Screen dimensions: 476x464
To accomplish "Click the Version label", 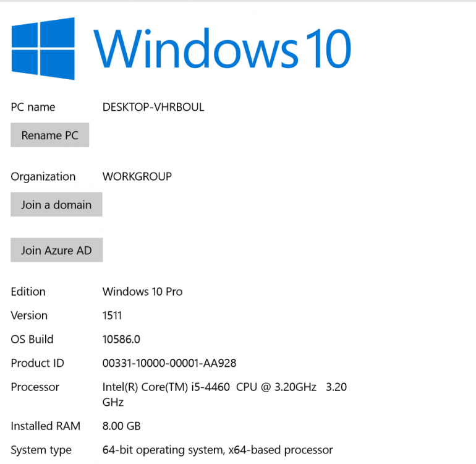I will coord(29,316).
